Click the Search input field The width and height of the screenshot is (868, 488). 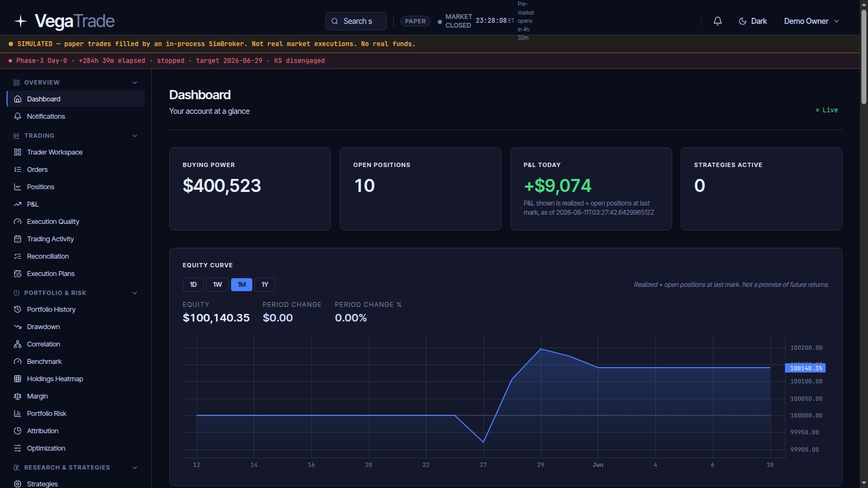click(356, 21)
